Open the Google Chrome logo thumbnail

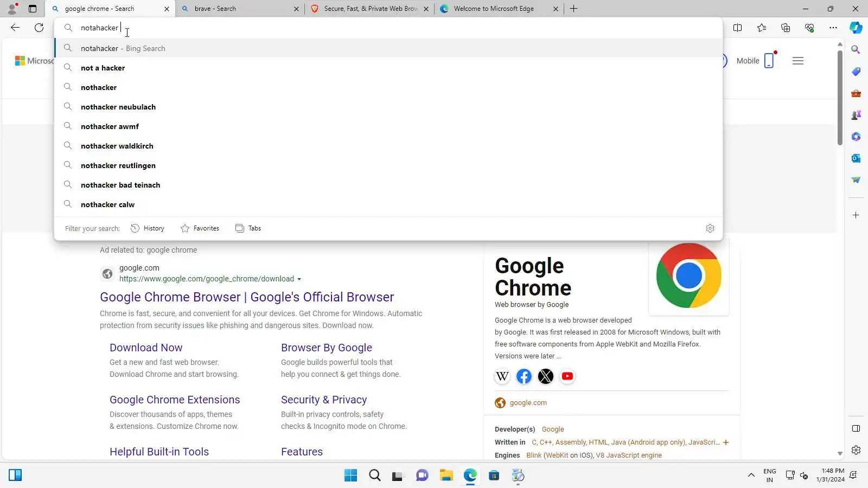point(689,275)
